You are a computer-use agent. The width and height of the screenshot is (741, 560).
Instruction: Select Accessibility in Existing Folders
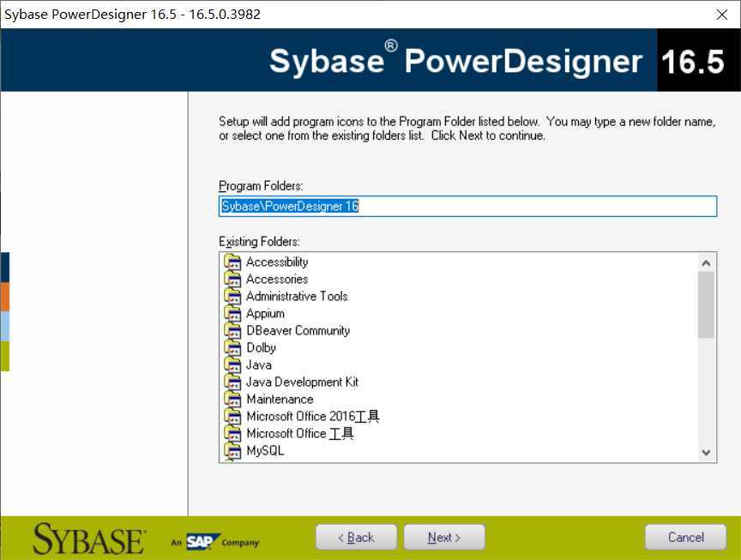(277, 262)
